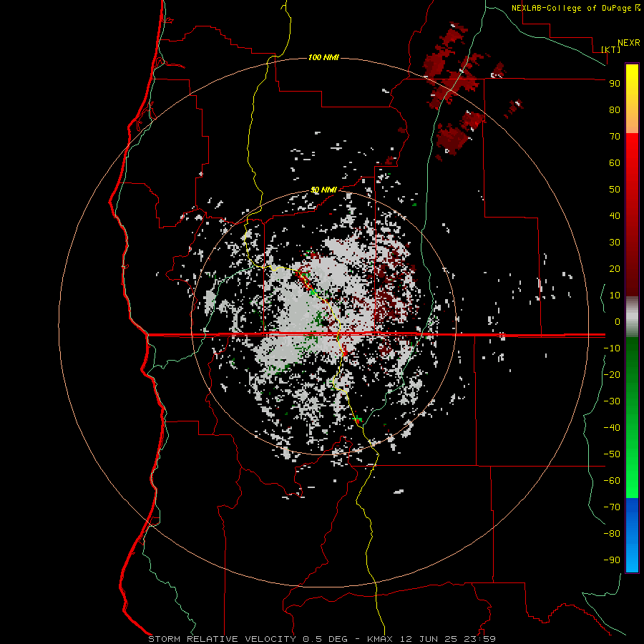The height and width of the screenshot is (644, 644).
Task: Pick the -10 value on the velocity scale
Action: 612,348
